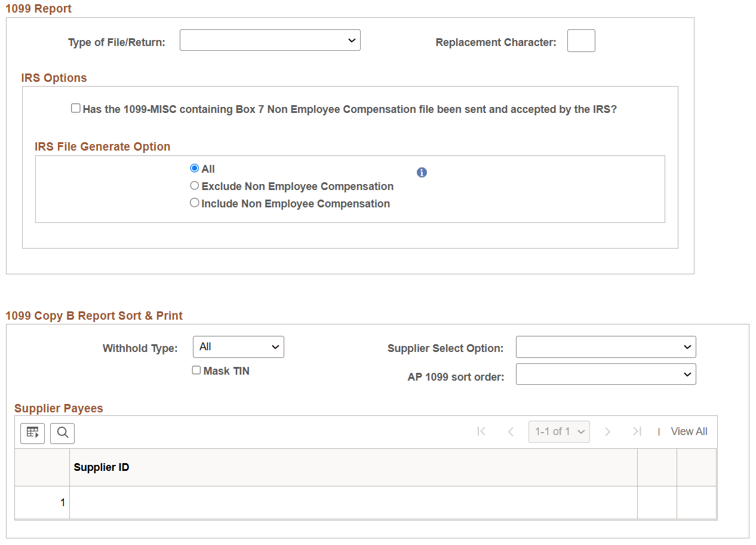Click the next page chevron in Supplier Payees
The width and height of the screenshot is (756, 545).
(x=608, y=431)
